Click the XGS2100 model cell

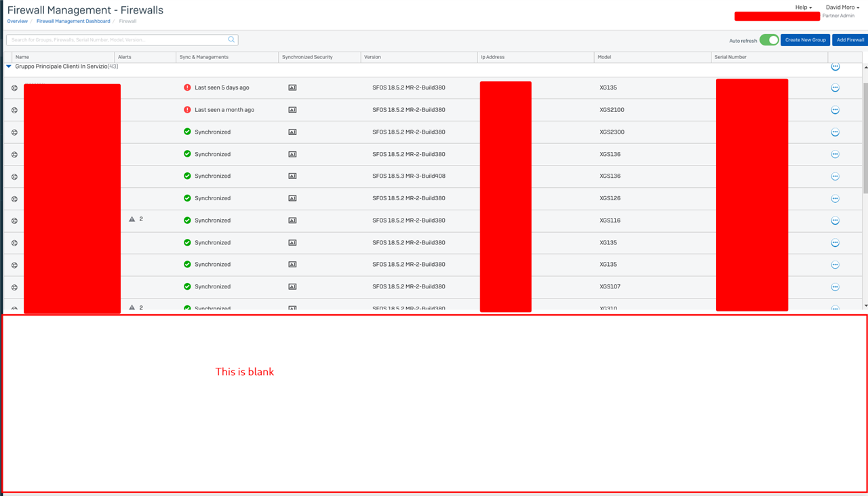tap(612, 109)
